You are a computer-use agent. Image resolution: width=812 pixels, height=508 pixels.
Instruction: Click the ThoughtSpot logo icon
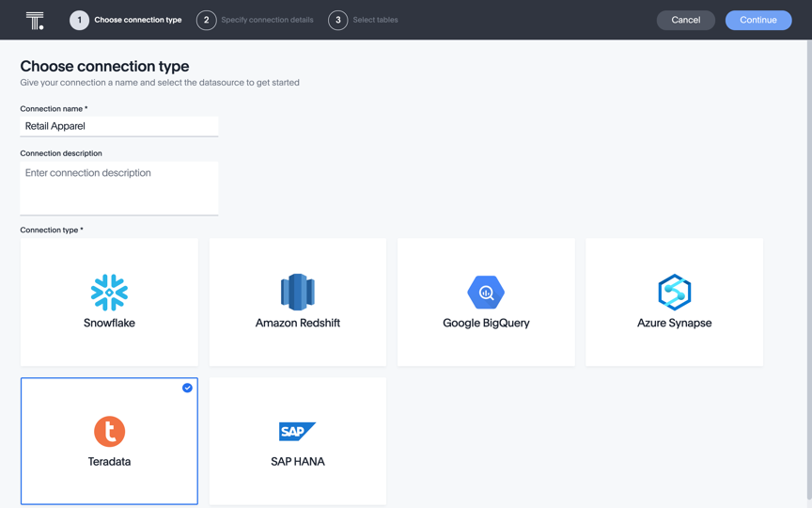pyautogui.click(x=35, y=20)
